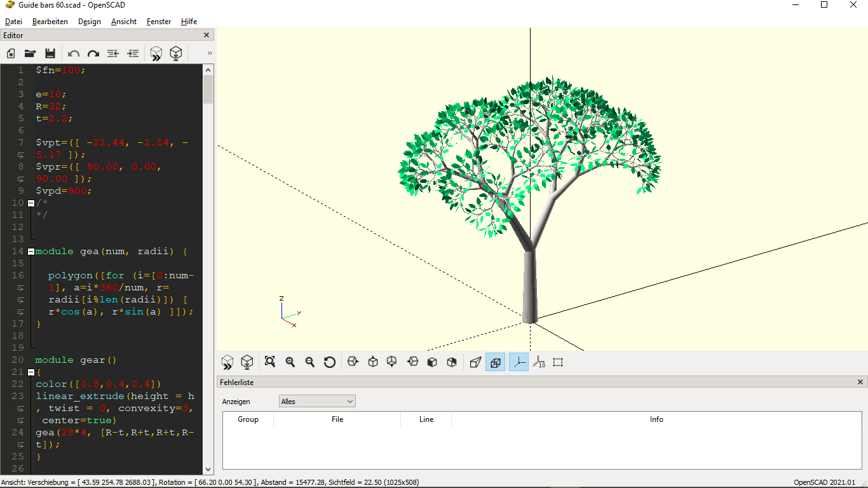Toggle the show axes button
The image size is (868, 488).
(519, 362)
